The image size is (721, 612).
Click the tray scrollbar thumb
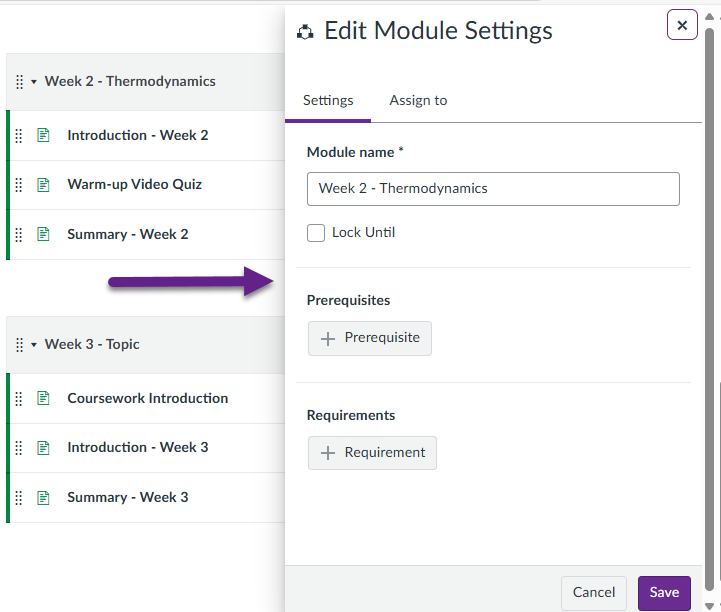point(710,309)
